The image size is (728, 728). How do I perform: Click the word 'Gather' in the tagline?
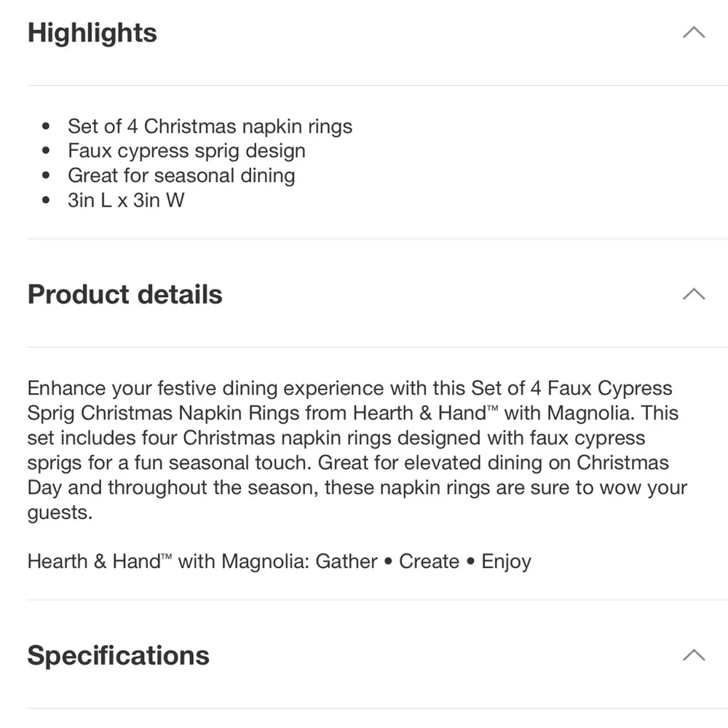coord(347,561)
